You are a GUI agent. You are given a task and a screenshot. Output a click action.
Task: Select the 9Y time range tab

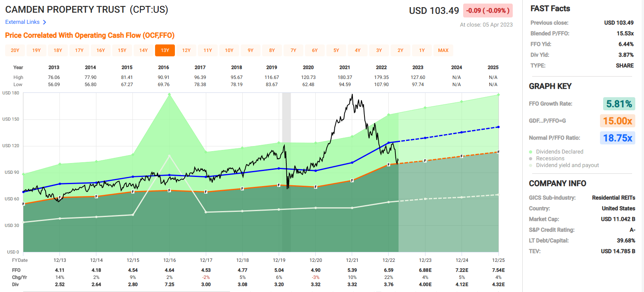point(251,50)
